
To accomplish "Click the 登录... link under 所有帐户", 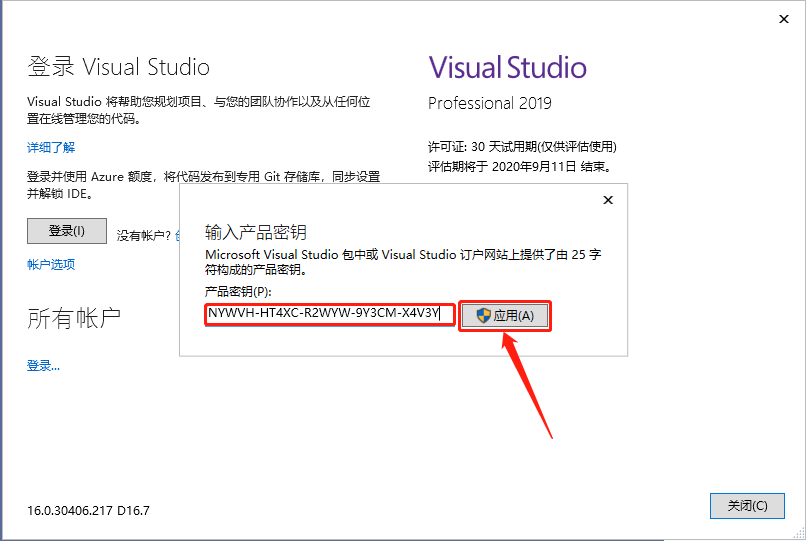I will (x=43, y=366).
